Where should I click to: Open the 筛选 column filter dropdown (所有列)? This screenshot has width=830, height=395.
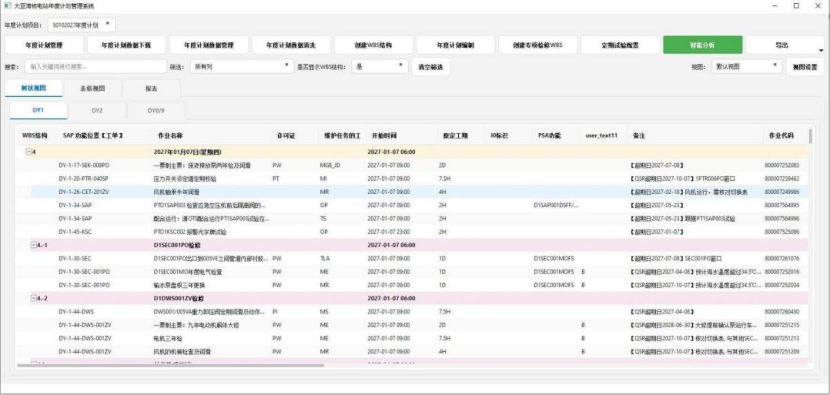(x=241, y=67)
